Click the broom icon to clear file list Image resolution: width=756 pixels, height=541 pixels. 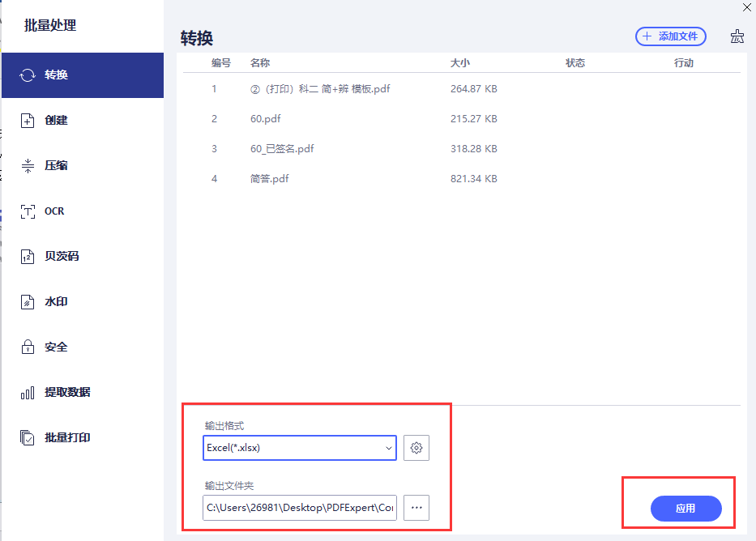(x=737, y=36)
